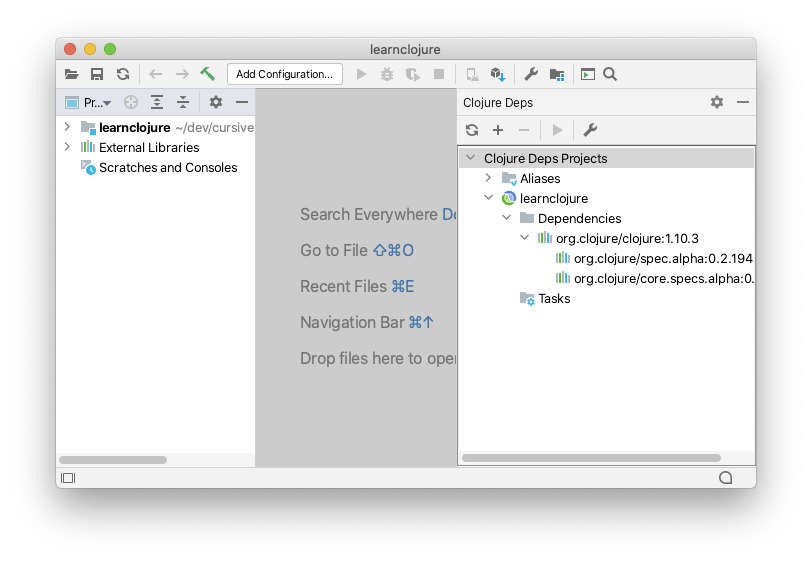The image size is (812, 562).
Task: Hide the Clojure Deps panel
Action: (x=743, y=102)
